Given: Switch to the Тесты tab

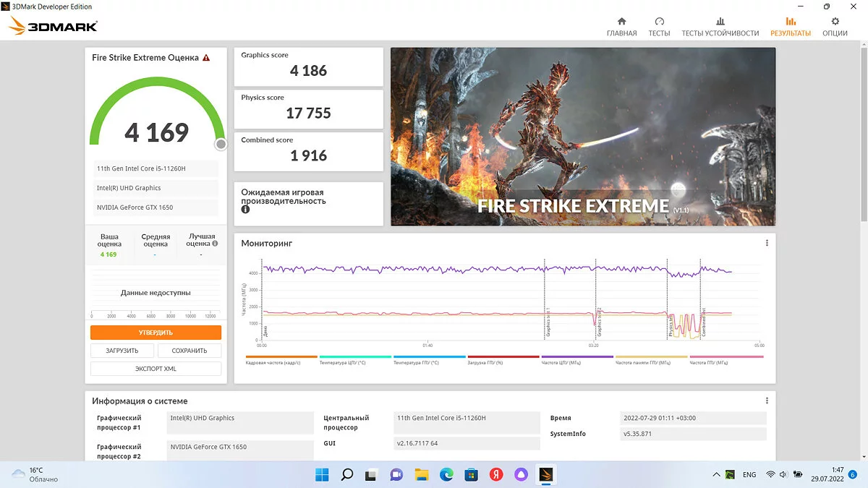Looking at the screenshot, I should click(659, 27).
